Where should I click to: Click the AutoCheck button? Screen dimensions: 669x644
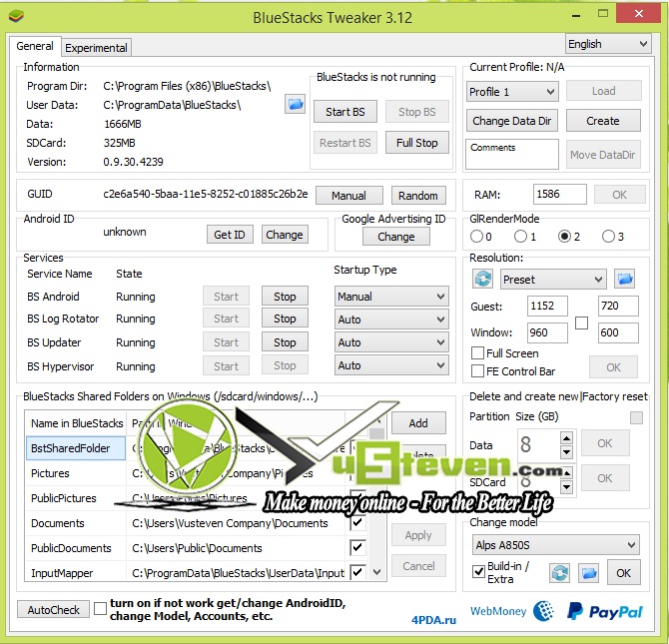coord(53,609)
